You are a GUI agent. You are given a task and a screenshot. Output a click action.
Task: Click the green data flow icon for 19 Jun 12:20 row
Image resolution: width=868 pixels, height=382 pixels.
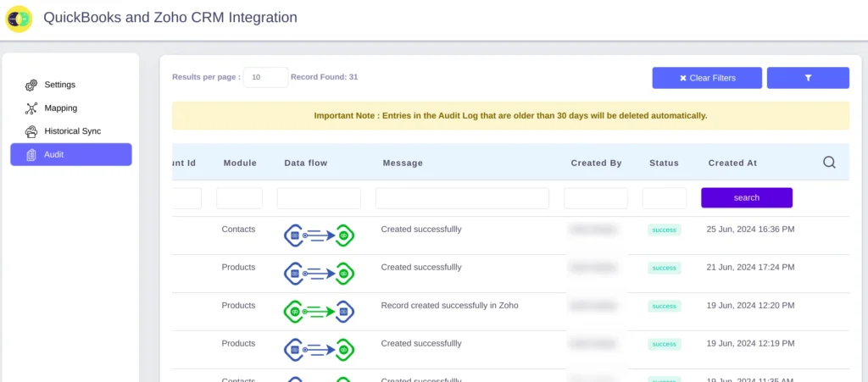coord(319,312)
